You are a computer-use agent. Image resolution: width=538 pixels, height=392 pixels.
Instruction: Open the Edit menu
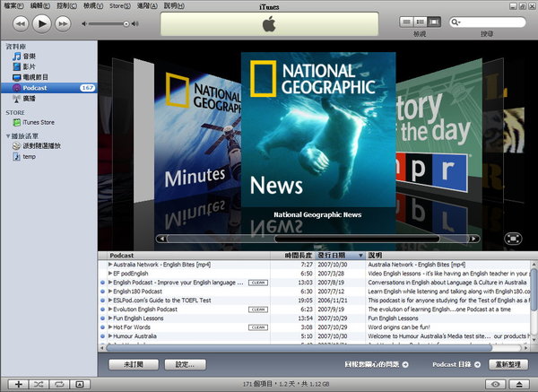click(x=40, y=6)
